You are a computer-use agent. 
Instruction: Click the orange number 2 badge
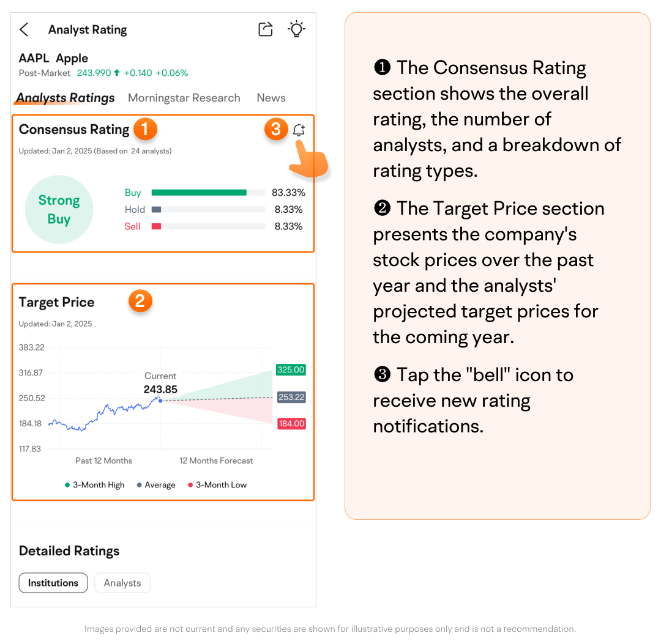click(x=140, y=301)
